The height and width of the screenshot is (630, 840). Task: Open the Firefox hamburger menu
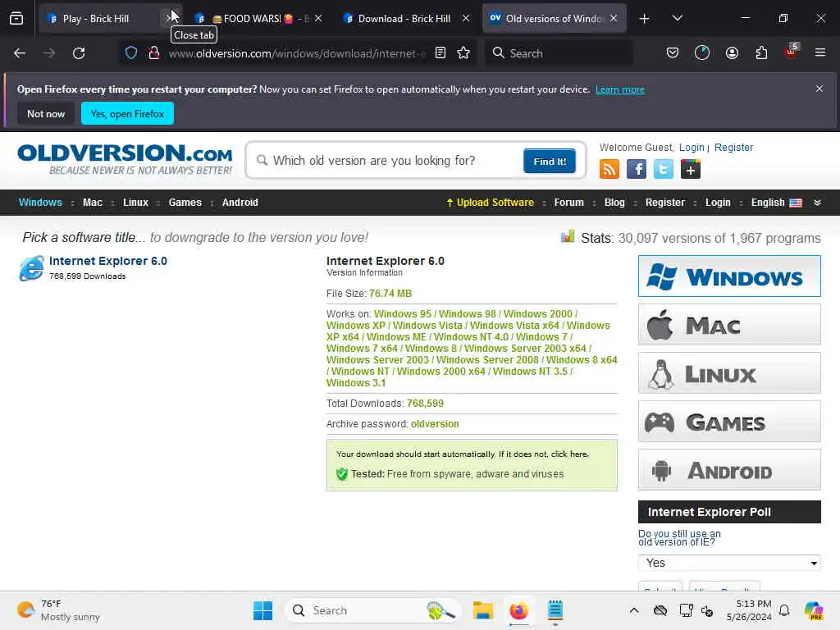tap(819, 52)
